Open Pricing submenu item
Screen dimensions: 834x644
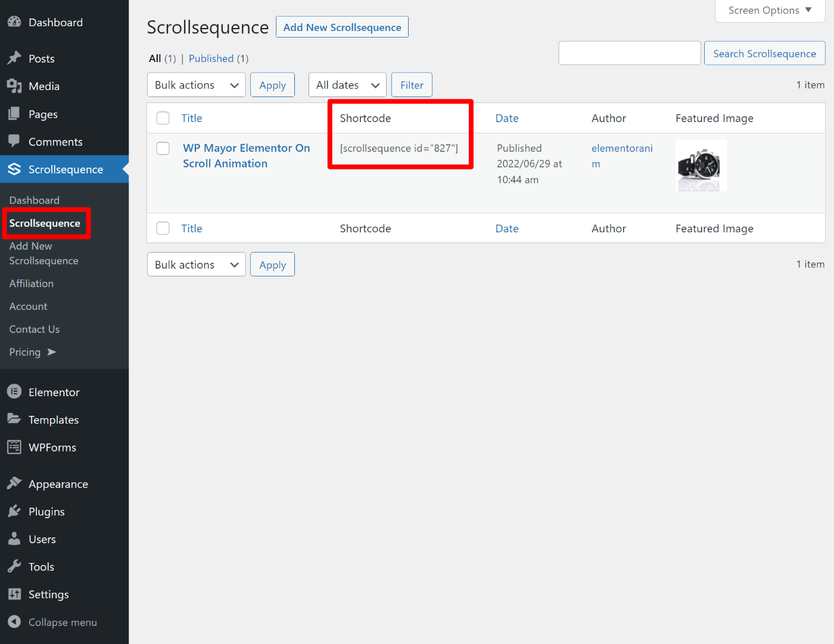pos(25,352)
